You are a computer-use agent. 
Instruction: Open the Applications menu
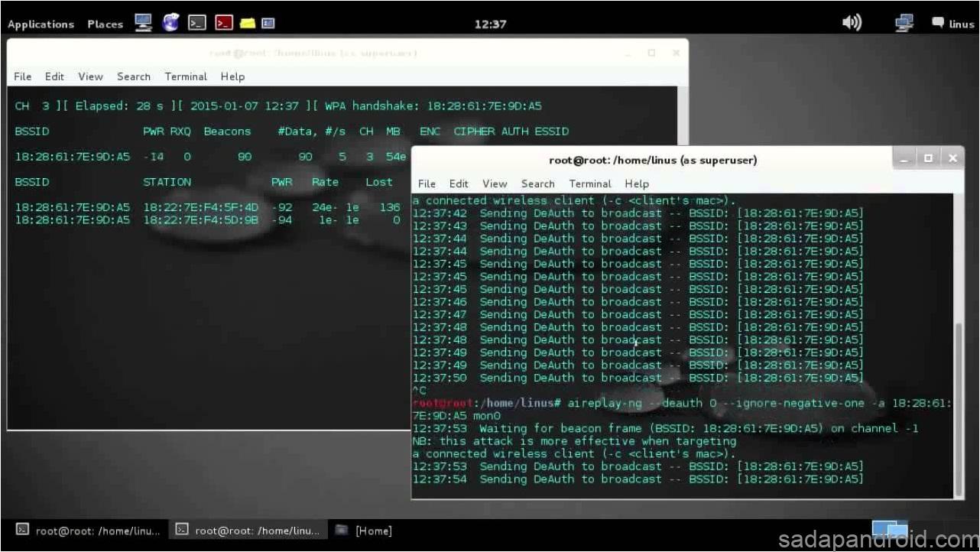pyautogui.click(x=41, y=24)
